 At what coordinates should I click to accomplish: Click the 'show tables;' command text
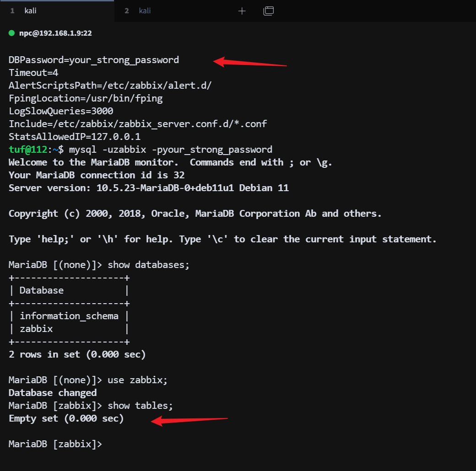point(140,406)
